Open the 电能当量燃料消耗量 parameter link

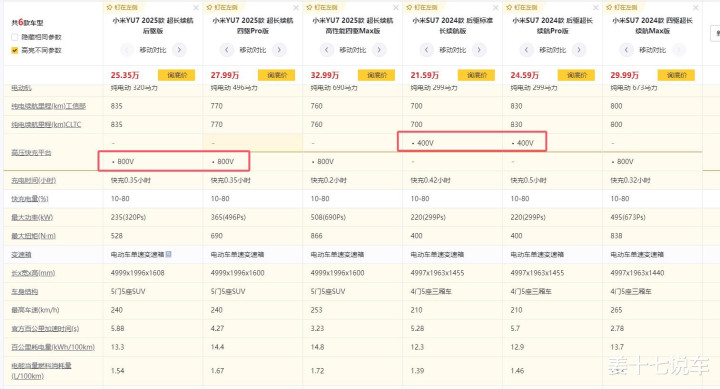tap(41, 371)
